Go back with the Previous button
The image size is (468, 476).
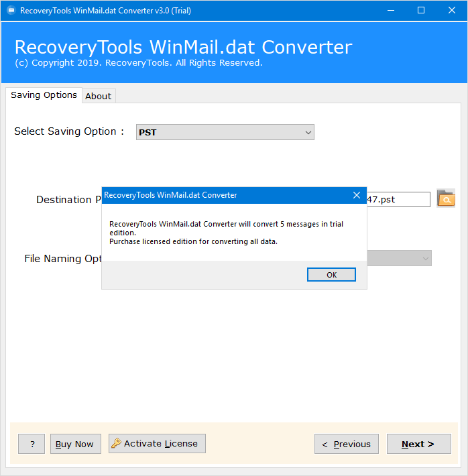[347, 444]
